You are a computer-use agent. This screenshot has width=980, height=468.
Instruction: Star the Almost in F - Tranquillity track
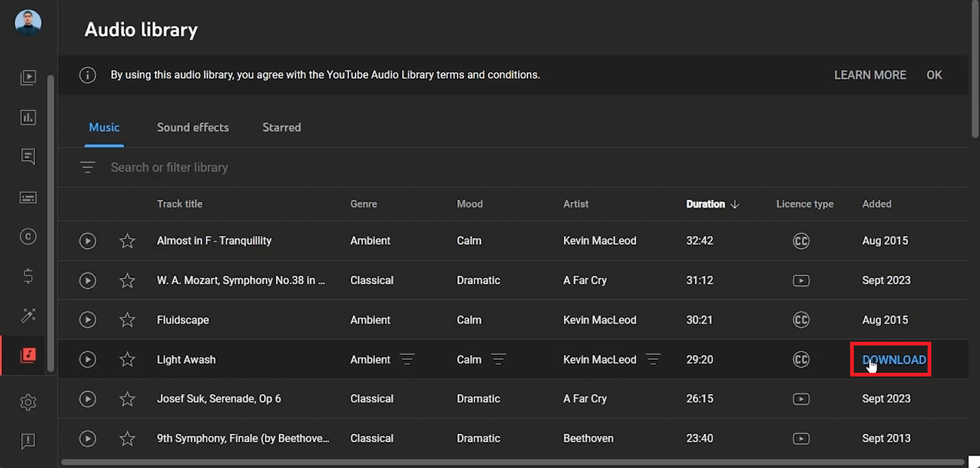pyautogui.click(x=128, y=241)
